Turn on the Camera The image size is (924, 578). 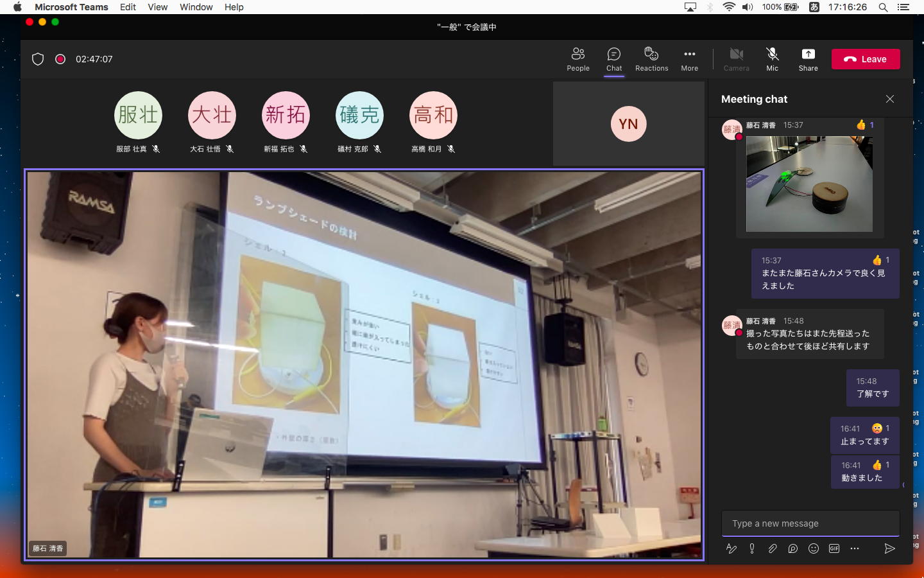(736, 59)
